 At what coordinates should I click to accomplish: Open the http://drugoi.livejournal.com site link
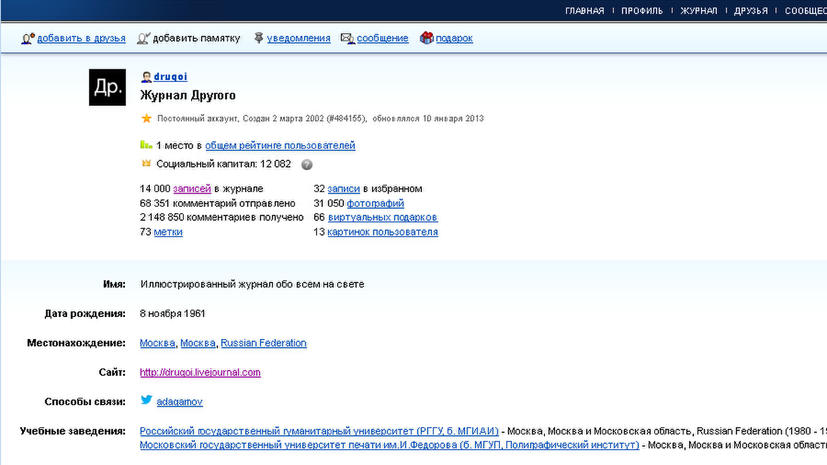[x=200, y=373]
